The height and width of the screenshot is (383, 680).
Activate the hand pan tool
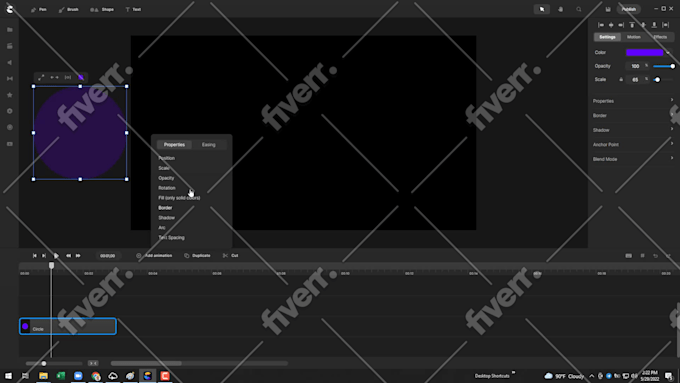pos(560,9)
